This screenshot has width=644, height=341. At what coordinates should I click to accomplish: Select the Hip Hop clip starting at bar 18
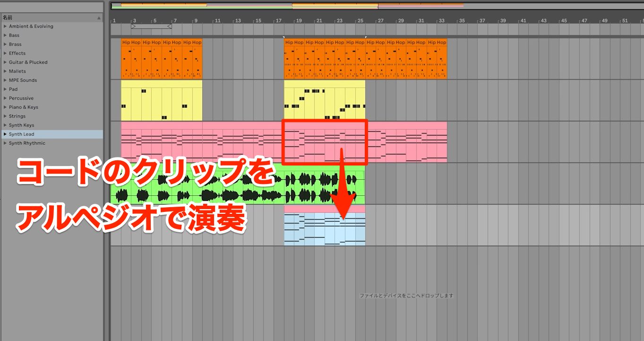(294, 59)
